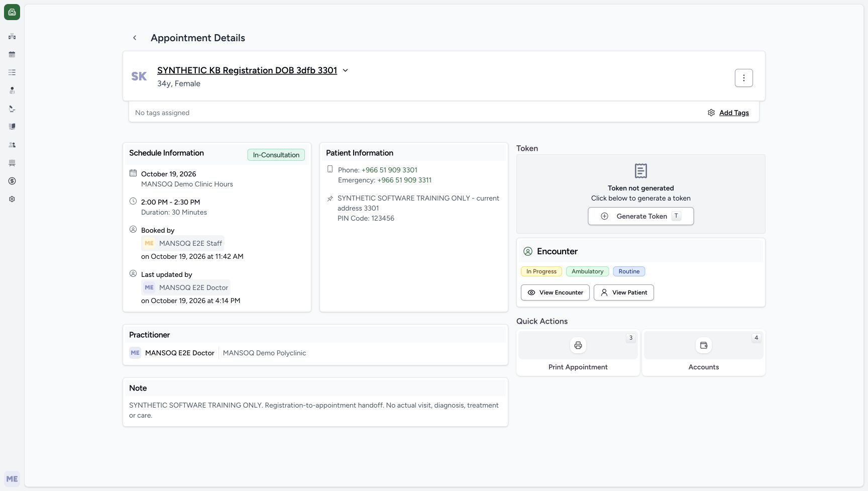Open the microscope laboratory sidebar icon
Screen dimensions: 868x491
(12, 109)
